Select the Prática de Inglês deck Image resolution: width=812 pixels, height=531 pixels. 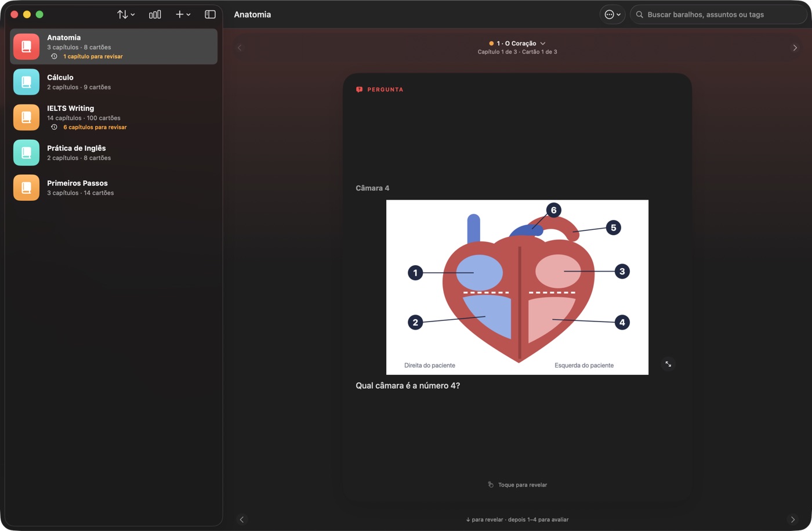click(x=114, y=153)
